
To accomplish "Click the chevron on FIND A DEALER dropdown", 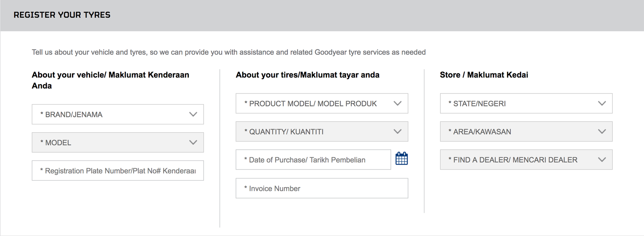I will (x=602, y=160).
